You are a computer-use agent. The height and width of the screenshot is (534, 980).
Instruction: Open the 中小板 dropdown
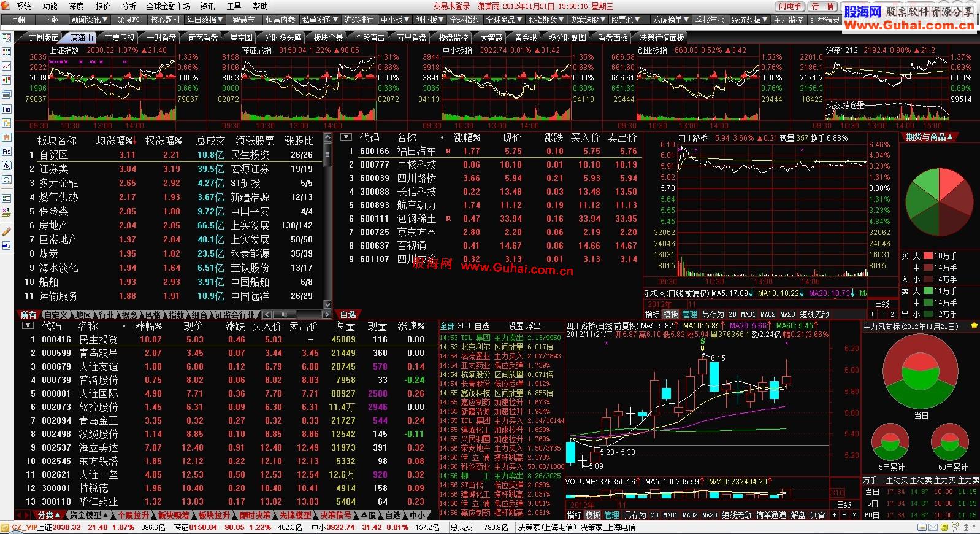[395, 20]
